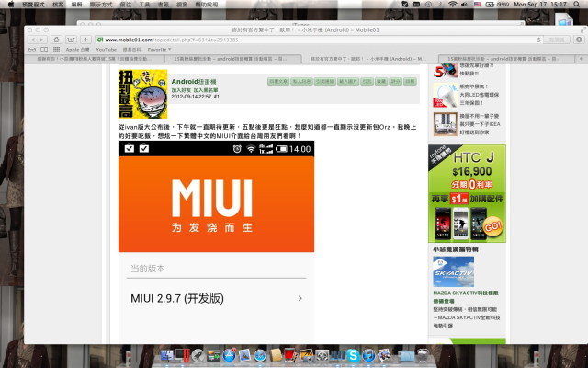Click the green 引言 button

[x=367, y=82]
